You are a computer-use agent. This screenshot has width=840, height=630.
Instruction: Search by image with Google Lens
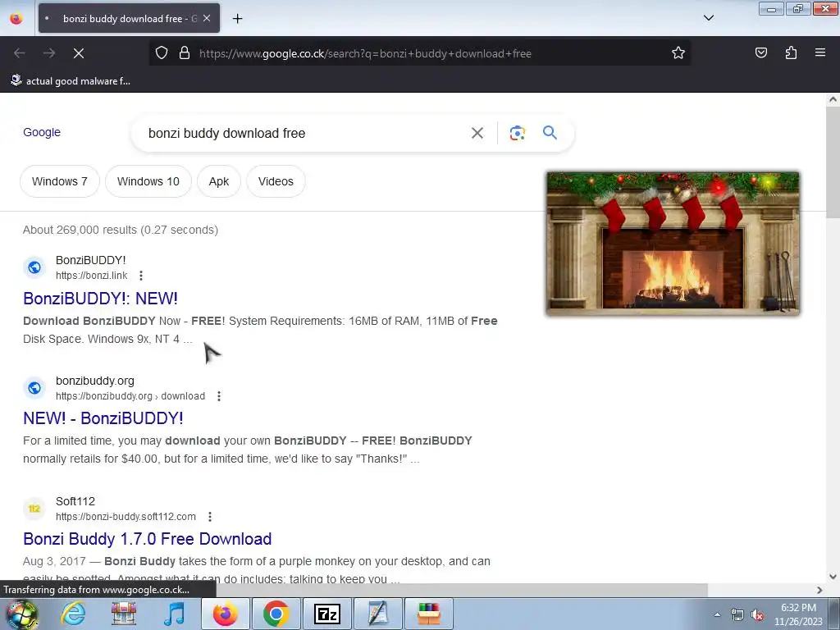click(x=517, y=133)
